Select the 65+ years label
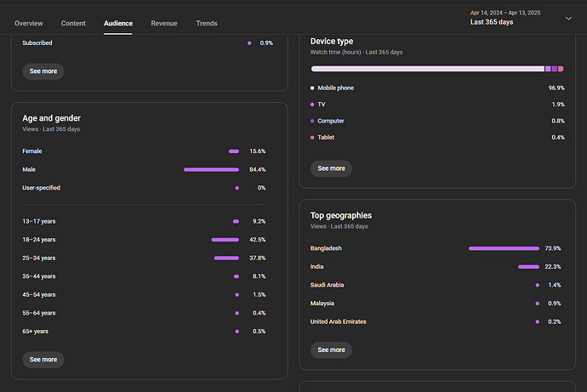The image size is (587, 392). point(35,332)
